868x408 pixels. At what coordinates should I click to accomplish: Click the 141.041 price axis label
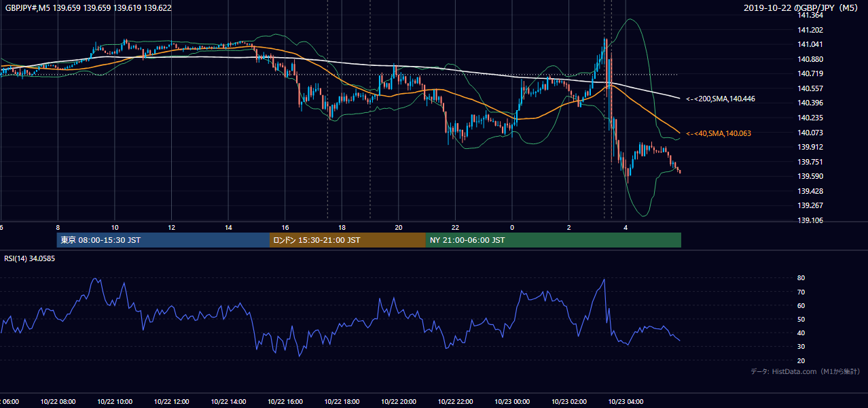point(810,44)
